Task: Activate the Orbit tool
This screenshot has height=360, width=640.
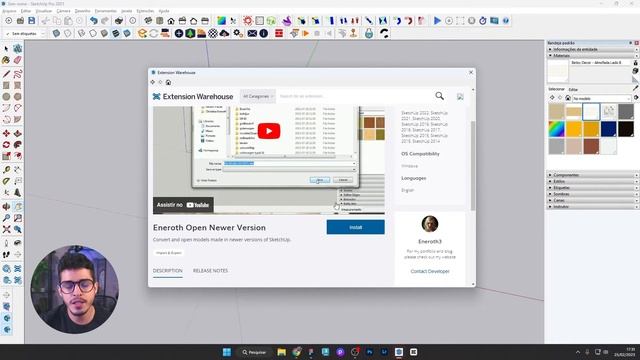Action: pos(6,207)
